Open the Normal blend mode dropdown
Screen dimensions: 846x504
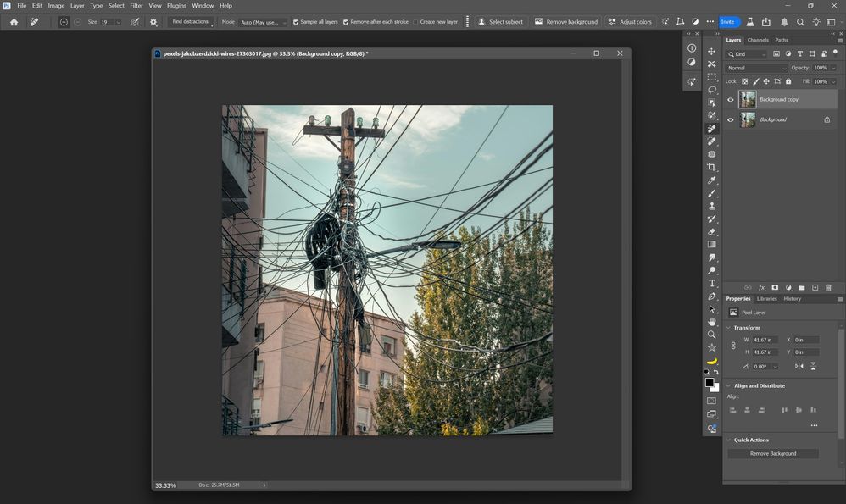(756, 68)
